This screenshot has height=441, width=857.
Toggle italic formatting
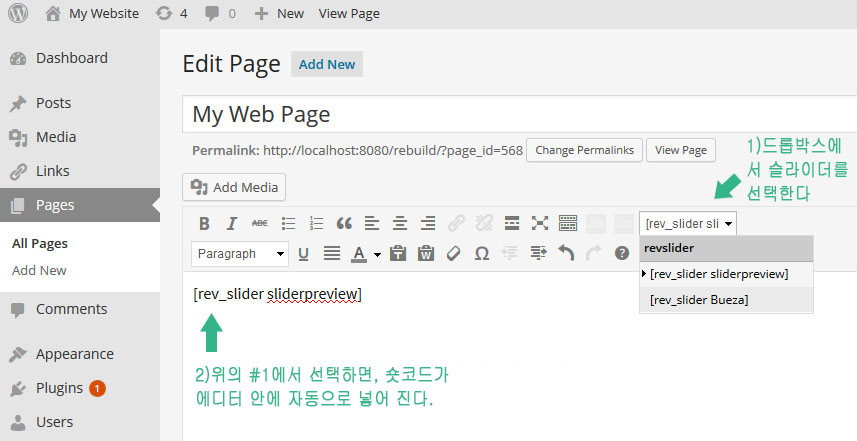232,223
